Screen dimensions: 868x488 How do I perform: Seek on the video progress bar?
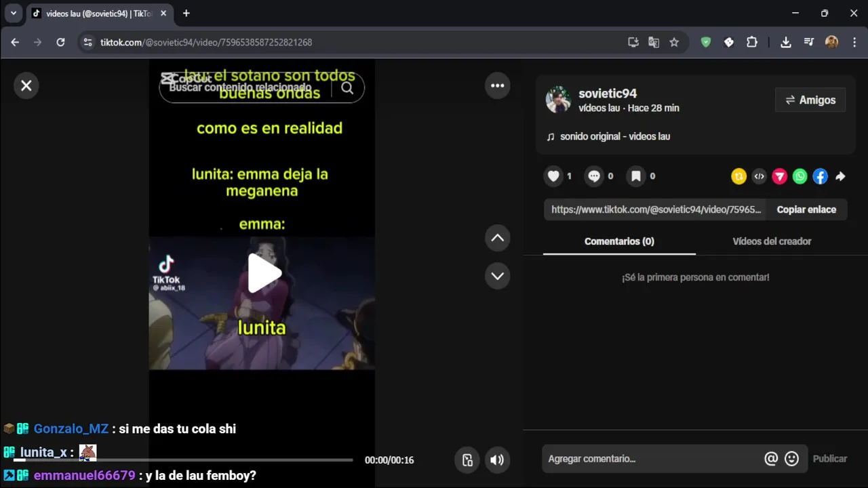coord(183,460)
